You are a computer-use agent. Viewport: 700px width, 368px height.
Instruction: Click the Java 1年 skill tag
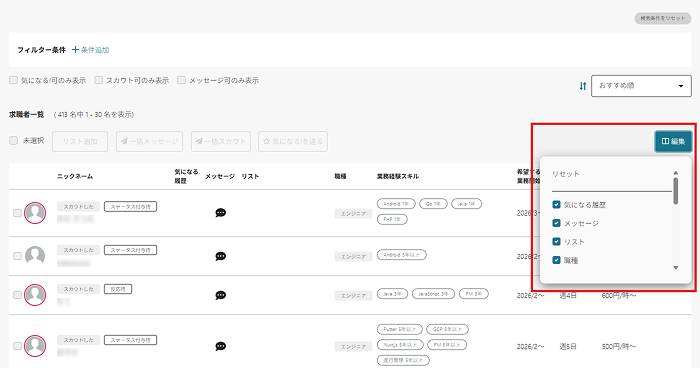click(467, 204)
